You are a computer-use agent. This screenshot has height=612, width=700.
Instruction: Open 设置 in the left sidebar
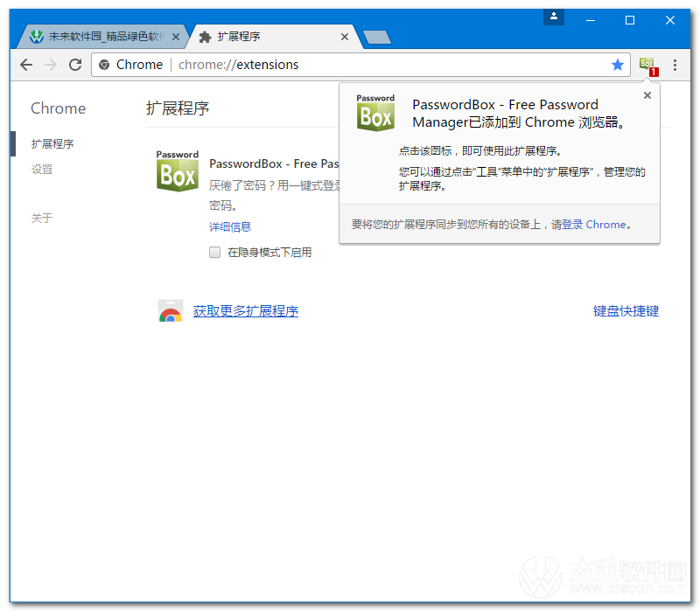point(42,170)
